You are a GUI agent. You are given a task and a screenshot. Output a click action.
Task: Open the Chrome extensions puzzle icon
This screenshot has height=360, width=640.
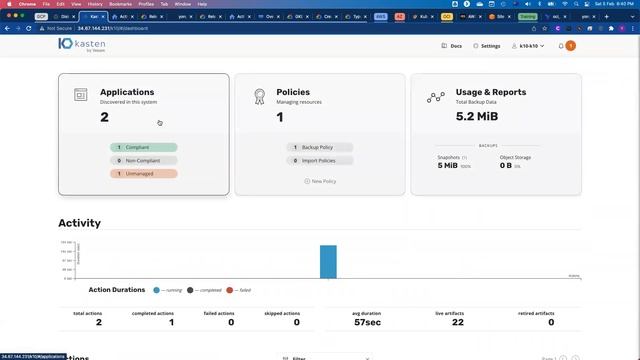[611, 29]
